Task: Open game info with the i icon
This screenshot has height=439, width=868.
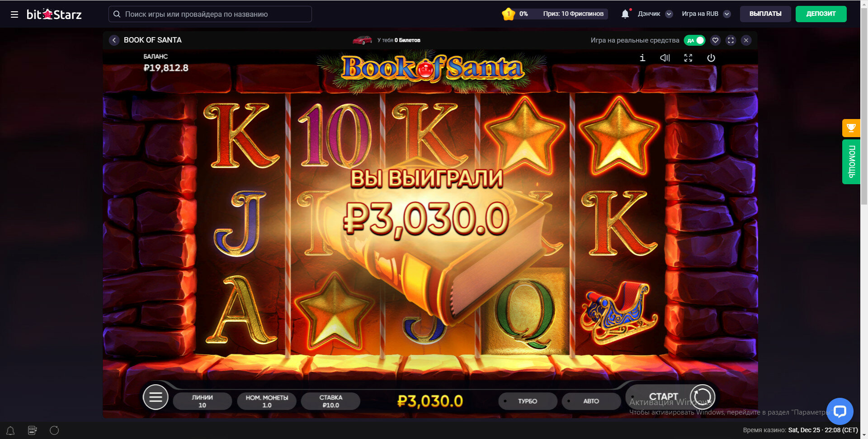Action: tap(642, 58)
